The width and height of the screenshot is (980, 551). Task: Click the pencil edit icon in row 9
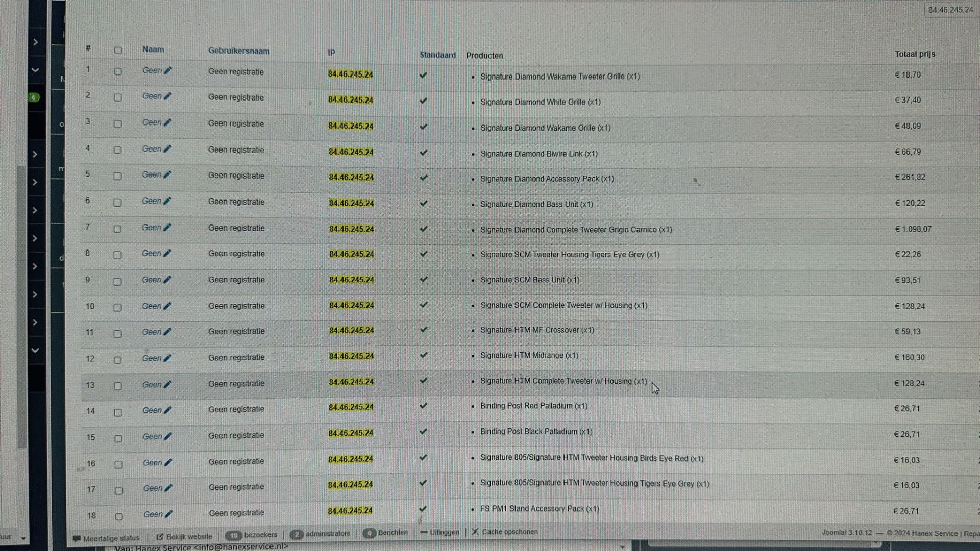click(167, 280)
